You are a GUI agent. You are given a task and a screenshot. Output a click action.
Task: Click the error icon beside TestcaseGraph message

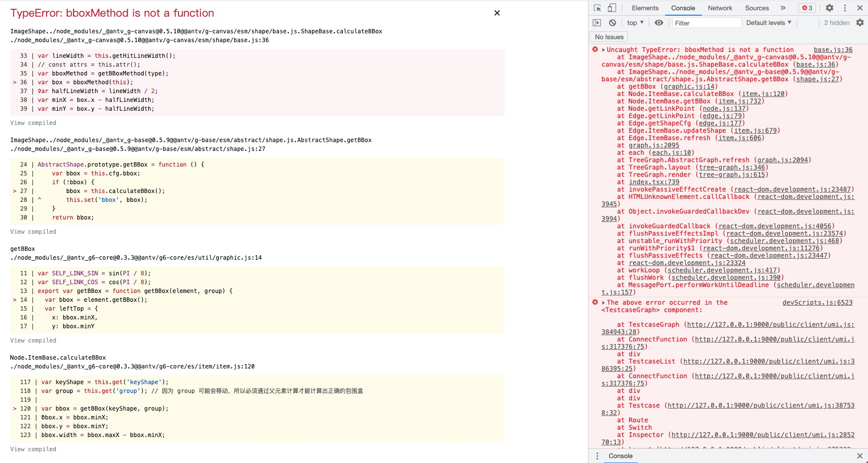(x=595, y=302)
